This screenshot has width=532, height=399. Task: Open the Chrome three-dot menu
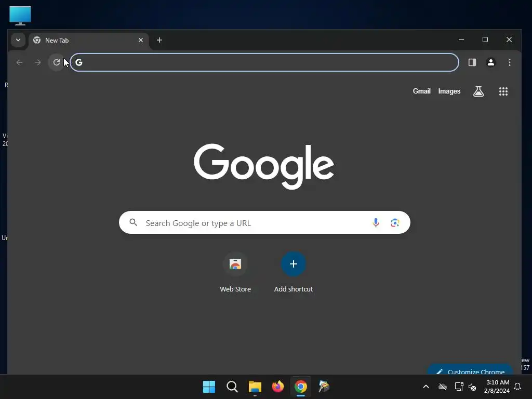coord(509,62)
